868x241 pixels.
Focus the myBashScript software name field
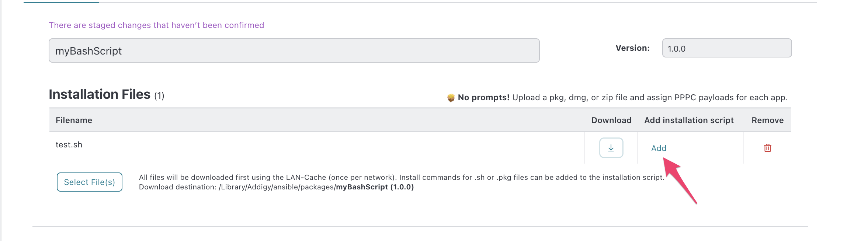click(x=294, y=50)
